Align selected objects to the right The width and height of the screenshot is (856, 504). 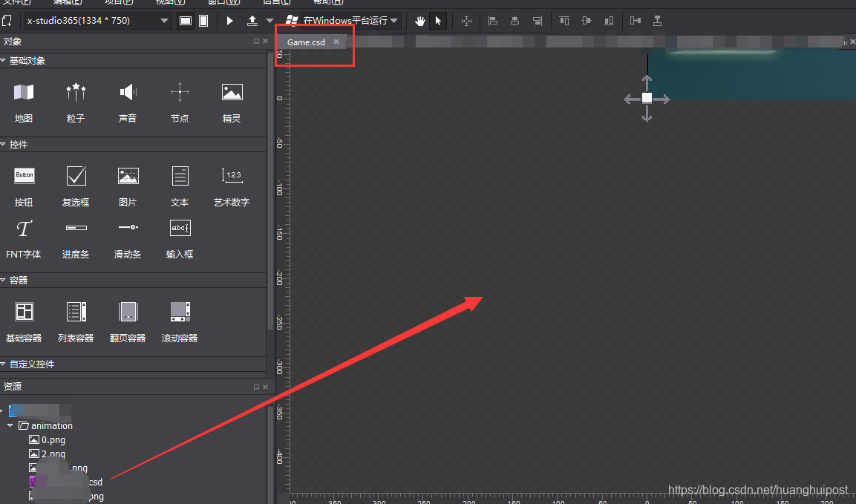(538, 21)
